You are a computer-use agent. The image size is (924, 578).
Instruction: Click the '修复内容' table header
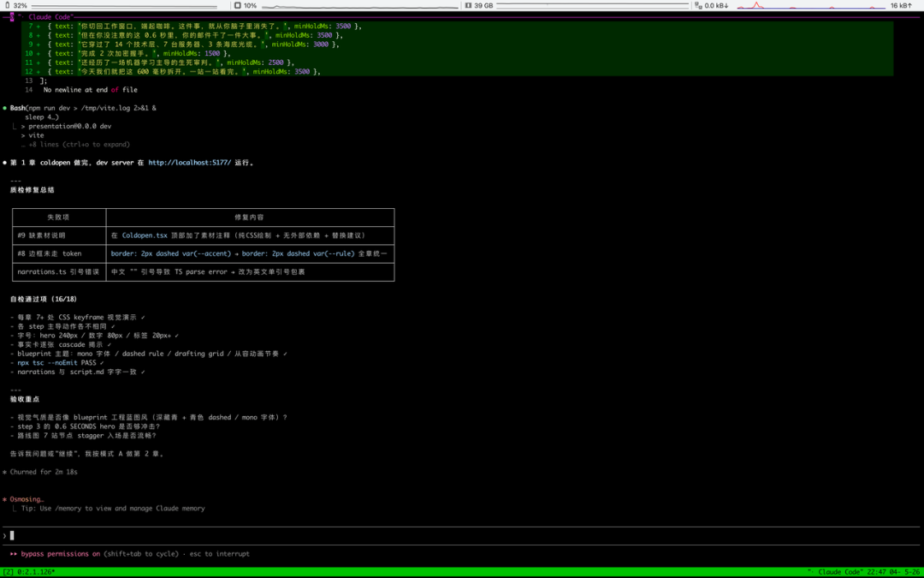pyautogui.click(x=249, y=217)
